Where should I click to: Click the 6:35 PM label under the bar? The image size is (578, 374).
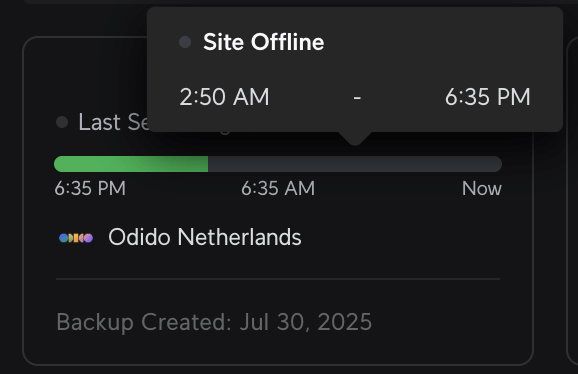[x=90, y=188]
